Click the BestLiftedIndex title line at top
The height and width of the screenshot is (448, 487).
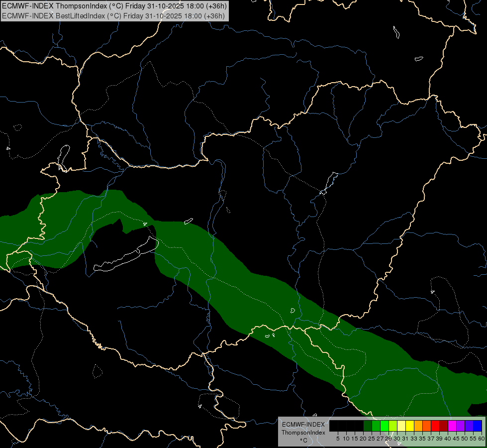click(x=113, y=16)
